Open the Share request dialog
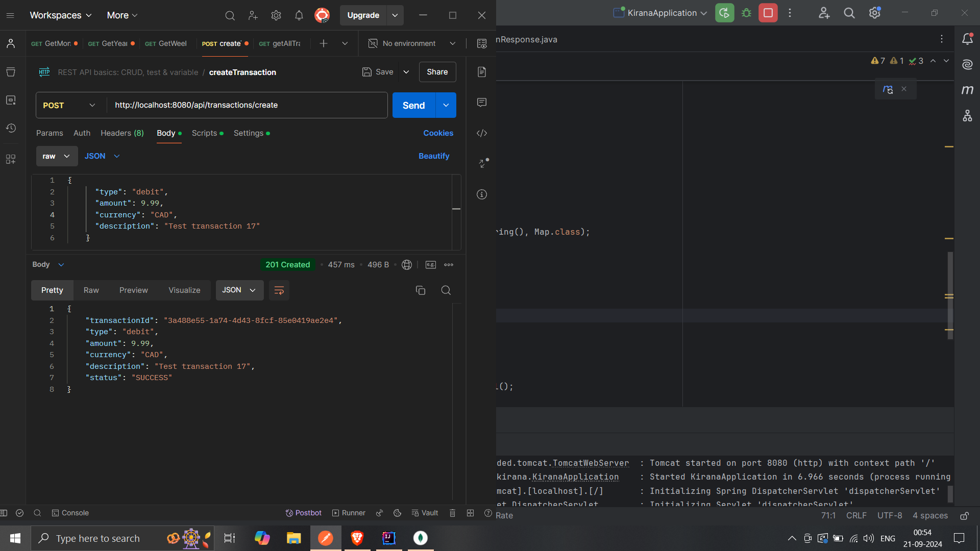Image resolution: width=980 pixels, height=551 pixels. pyautogui.click(x=437, y=72)
